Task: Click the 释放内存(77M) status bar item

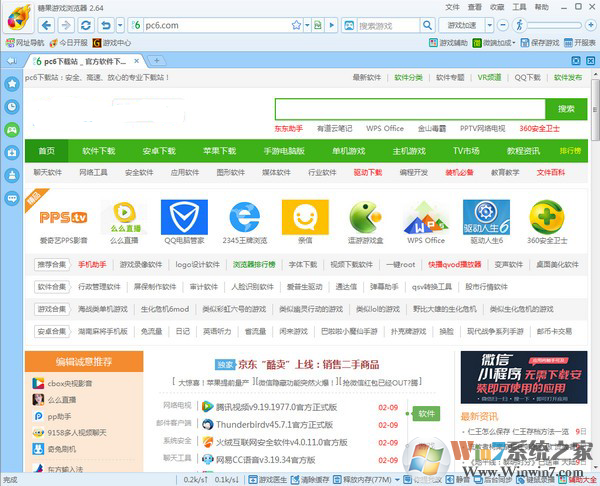Action: [x=362, y=480]
